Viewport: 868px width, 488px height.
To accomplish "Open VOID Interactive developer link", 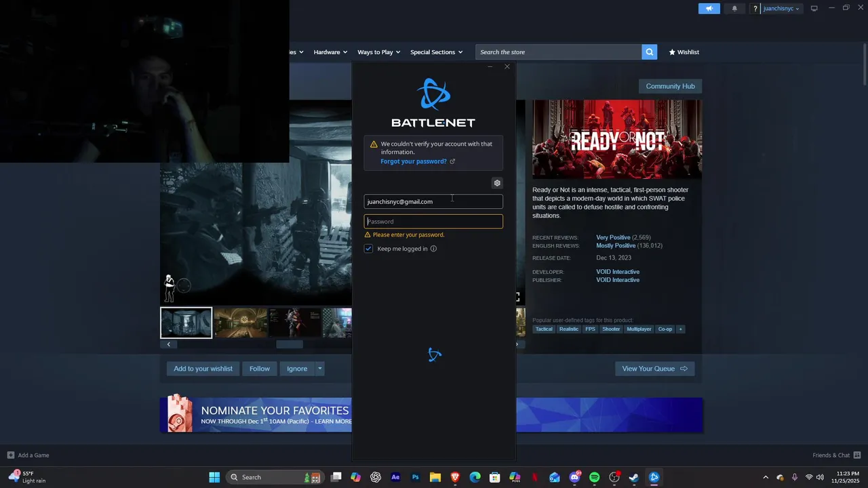I will [x=618, y=272].
